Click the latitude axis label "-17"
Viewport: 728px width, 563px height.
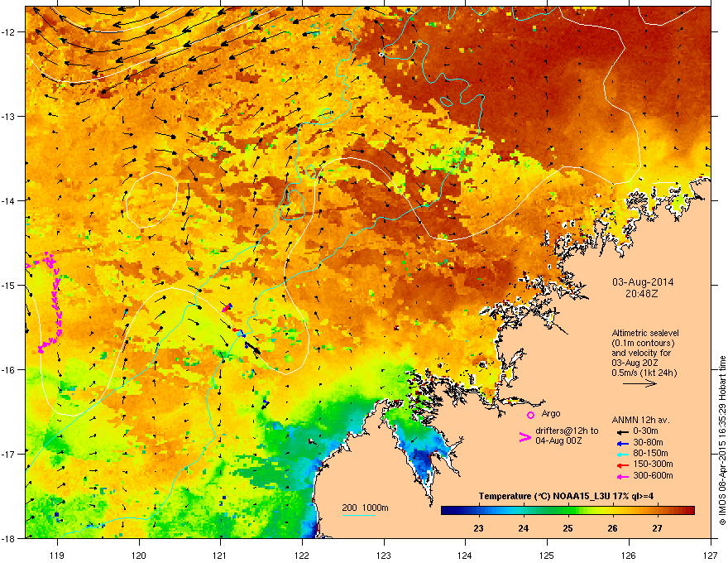click(9, 454)
